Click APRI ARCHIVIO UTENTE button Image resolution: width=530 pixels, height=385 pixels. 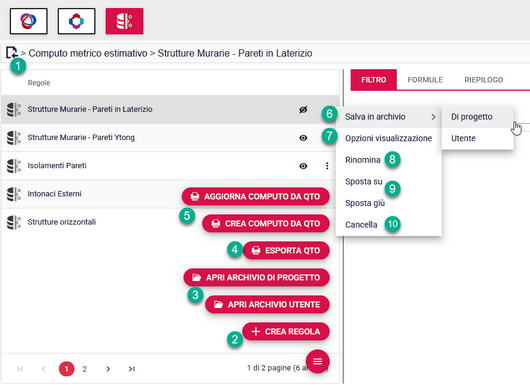coord(267,305)
